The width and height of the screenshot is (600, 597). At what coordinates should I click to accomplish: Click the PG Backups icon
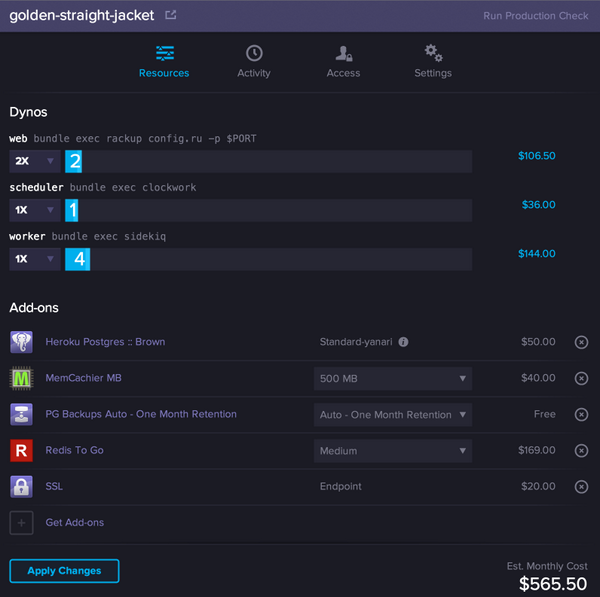tap(21, 414)
